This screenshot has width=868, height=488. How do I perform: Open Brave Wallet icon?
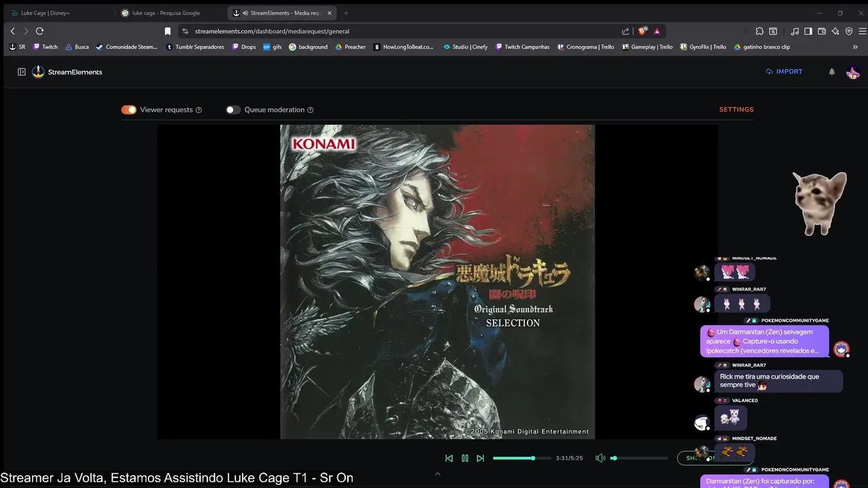822,31
